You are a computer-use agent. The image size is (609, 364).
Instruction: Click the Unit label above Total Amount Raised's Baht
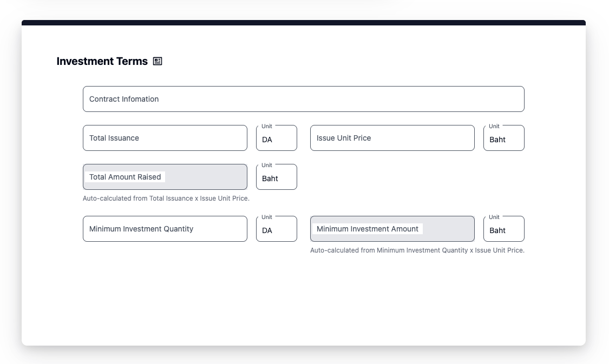[x=267, y=165]
